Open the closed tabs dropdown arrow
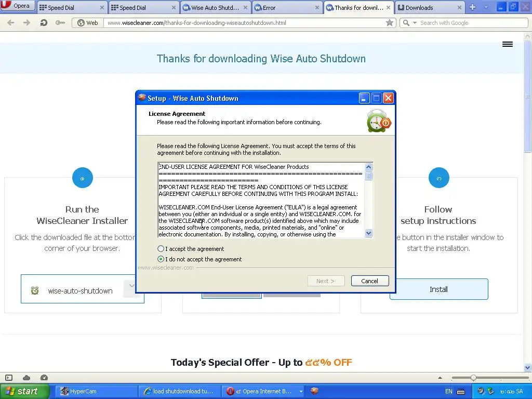 pos(486,7)
